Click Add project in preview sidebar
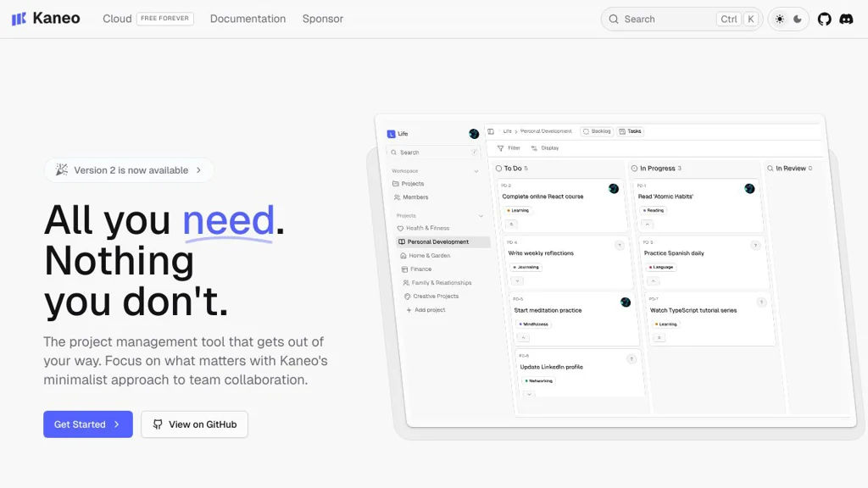 426,310
